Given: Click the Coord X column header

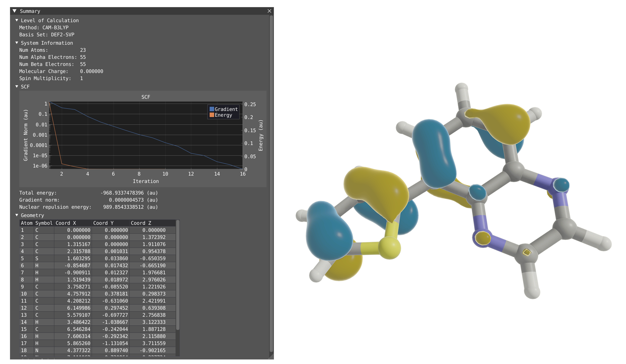Looking at the screenshot, I should (x=66, y=223).
